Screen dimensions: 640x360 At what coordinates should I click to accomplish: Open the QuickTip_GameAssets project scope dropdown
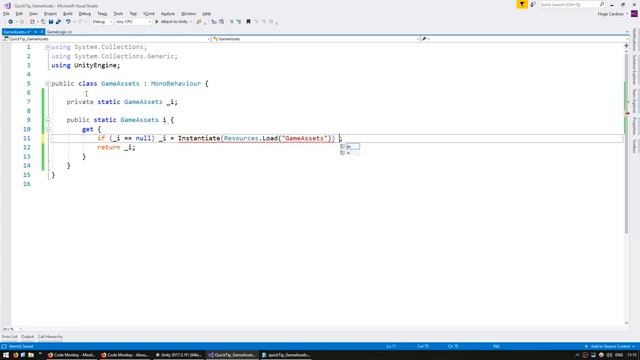click(x=106, y=39)
